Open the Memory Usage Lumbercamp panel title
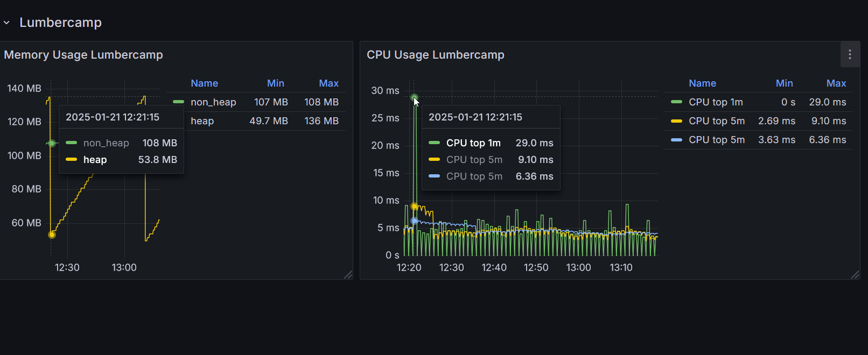868x355 pixels. pyautogui.click(x=83, y=55)
